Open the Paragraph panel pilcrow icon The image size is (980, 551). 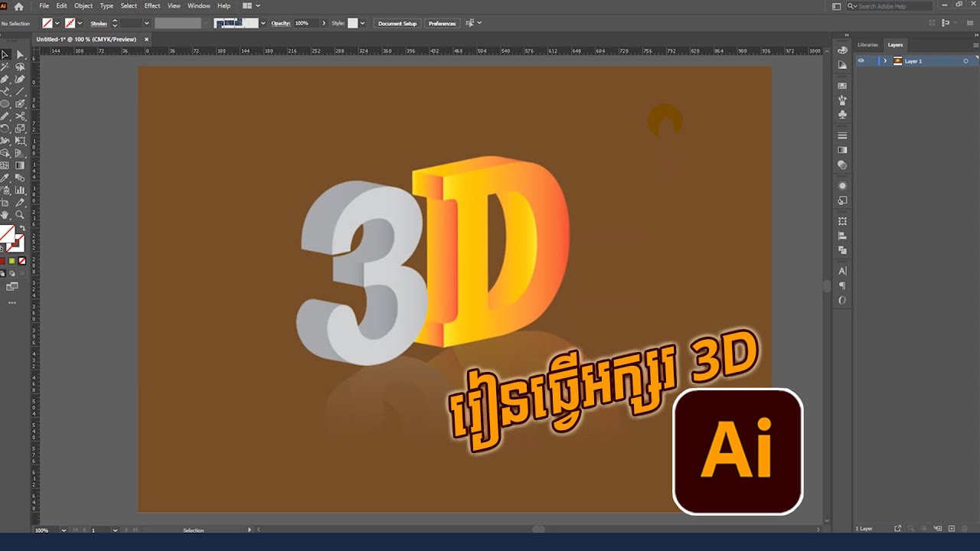click(843, 285)
